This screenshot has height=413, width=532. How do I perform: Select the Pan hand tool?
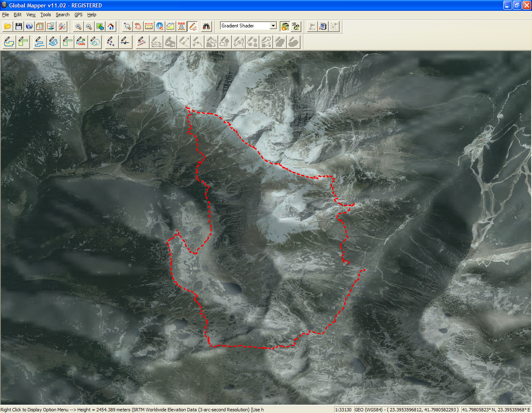click(x=138, y=27)
